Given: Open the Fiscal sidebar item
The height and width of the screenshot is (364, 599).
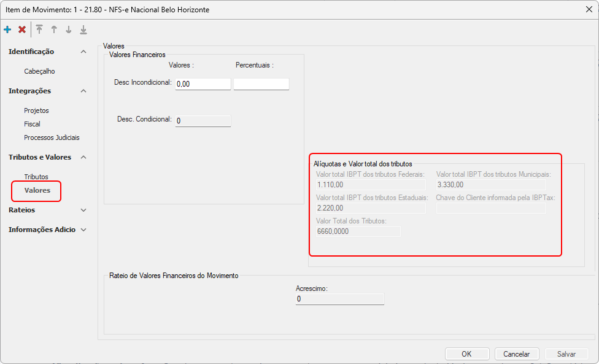Looking at the screenshot, I should pos(32,124).
